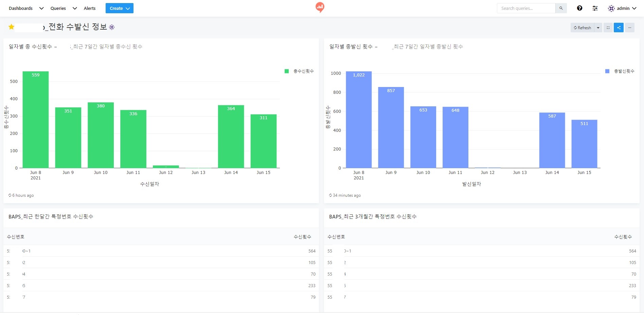644x315 pixels.
Task: Click the Refresh dashboard button
Action: [x=583, y=28]
